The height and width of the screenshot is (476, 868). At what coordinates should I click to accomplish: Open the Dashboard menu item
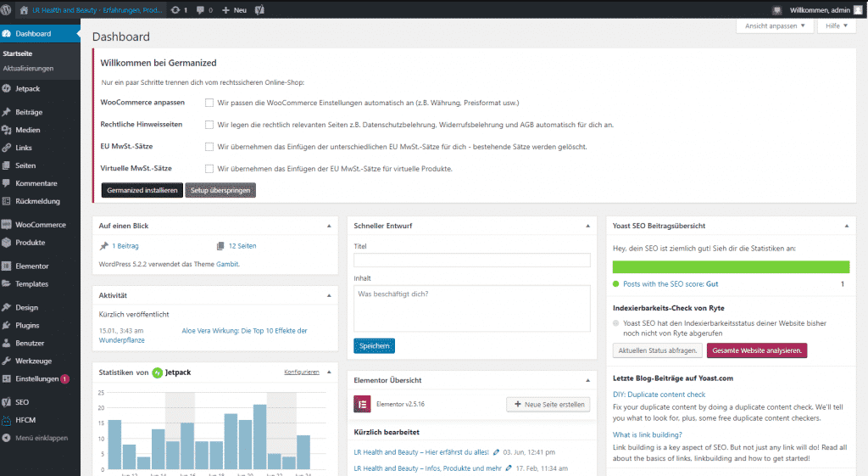pos(40,33)
